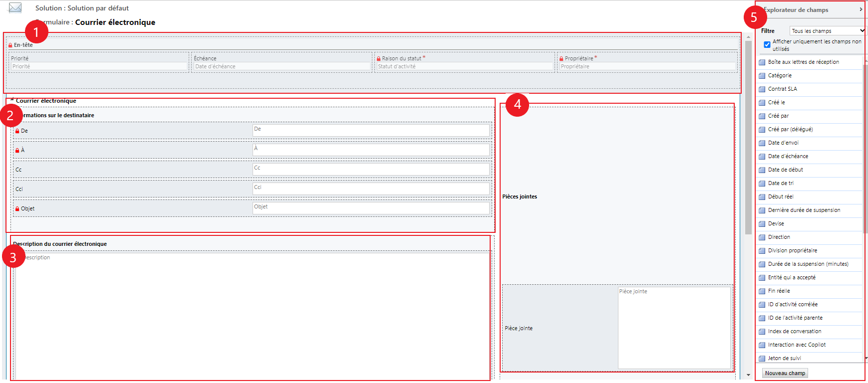Click the field icon beside Devise
This screenshot has height=383, width=868.
pyautogui.click(x=762, y=224)
